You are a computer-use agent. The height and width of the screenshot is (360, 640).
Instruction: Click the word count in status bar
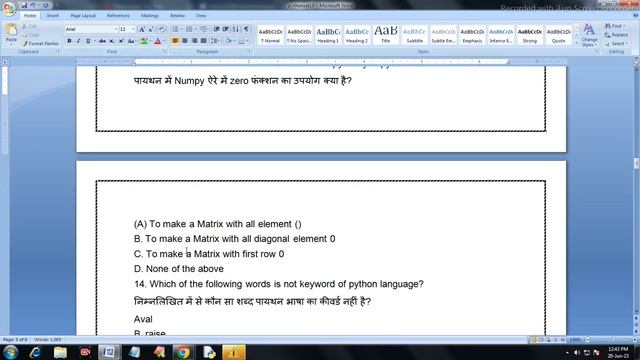tap(48, 340)
